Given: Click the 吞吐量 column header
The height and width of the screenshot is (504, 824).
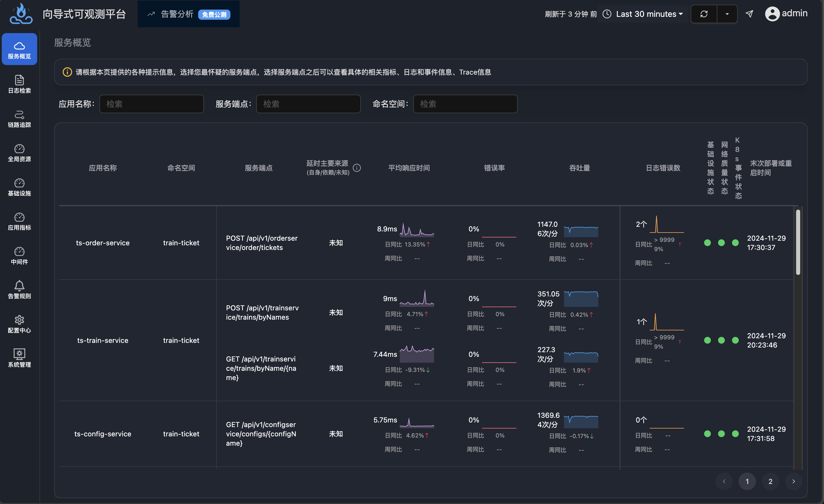Looking at the screenshot, I should pos(580,168).
